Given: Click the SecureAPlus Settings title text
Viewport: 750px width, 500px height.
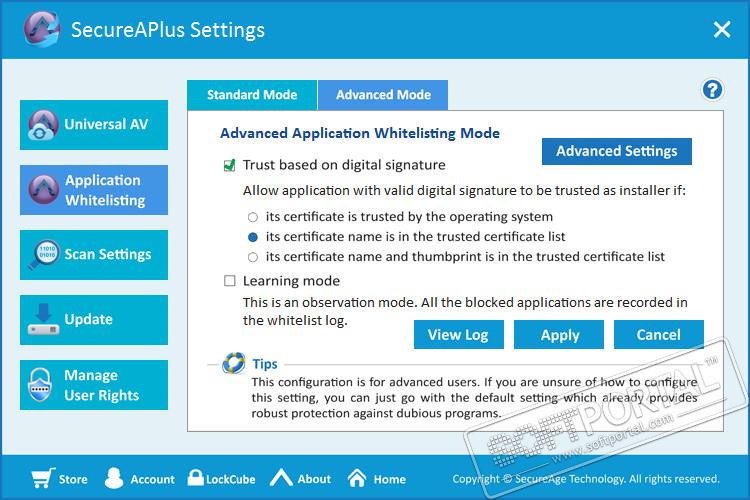Looking at the screenshot, I should [168, 30].
